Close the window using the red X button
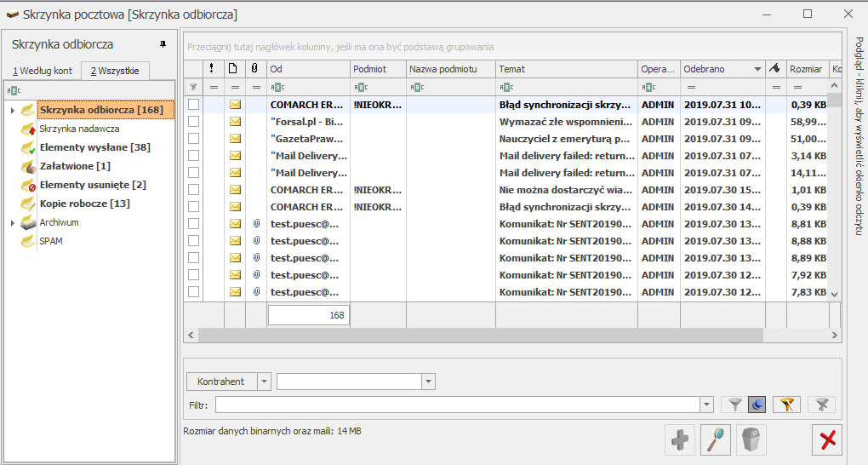 (827, 439)
